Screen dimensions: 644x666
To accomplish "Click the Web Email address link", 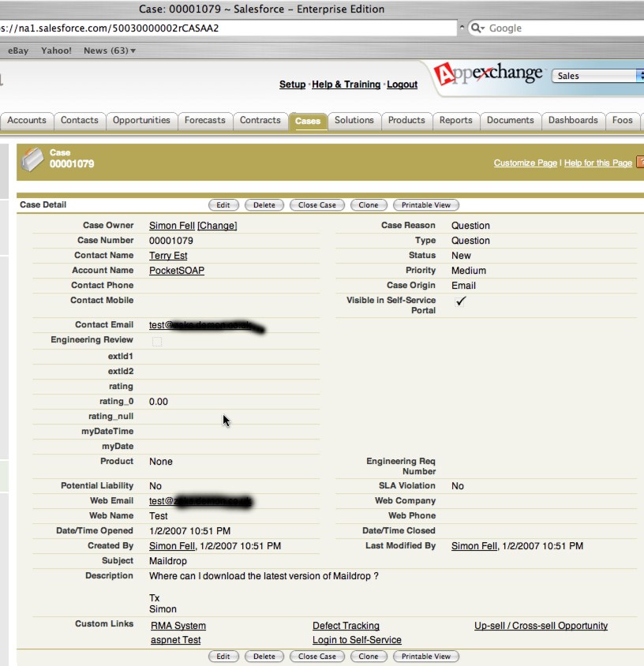I will click(200, 501).
